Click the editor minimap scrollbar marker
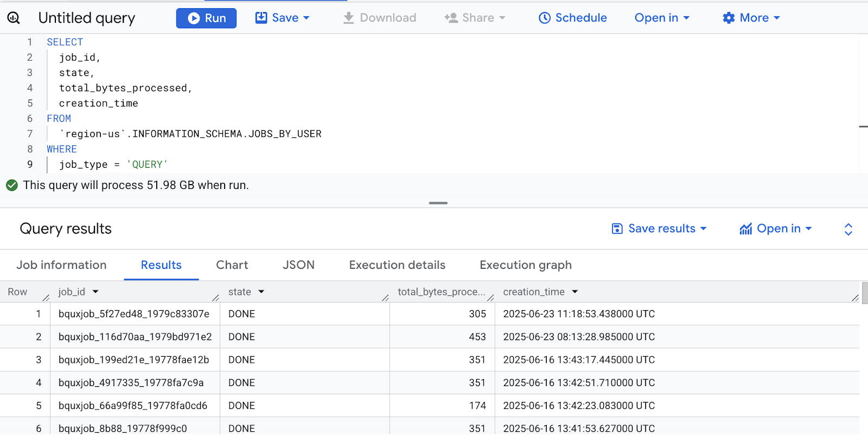The height and width of the screenshot is (435, 868). [864, 127]
